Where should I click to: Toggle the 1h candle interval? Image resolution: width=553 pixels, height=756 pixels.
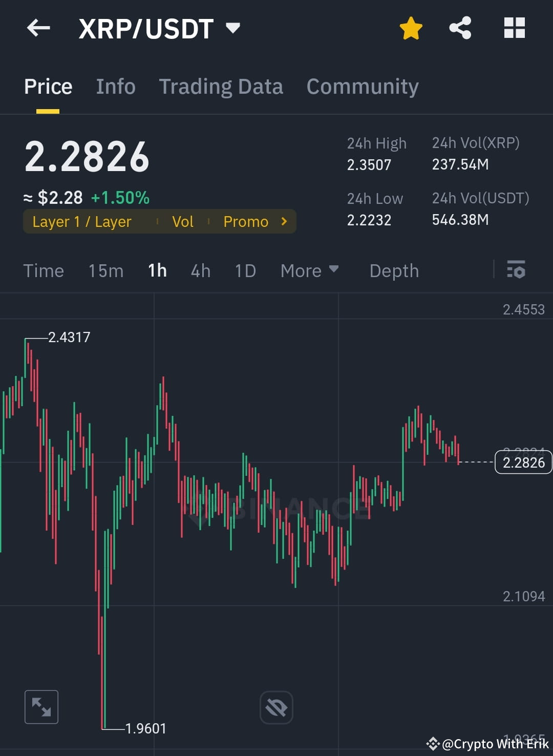(x=157, y=270)
